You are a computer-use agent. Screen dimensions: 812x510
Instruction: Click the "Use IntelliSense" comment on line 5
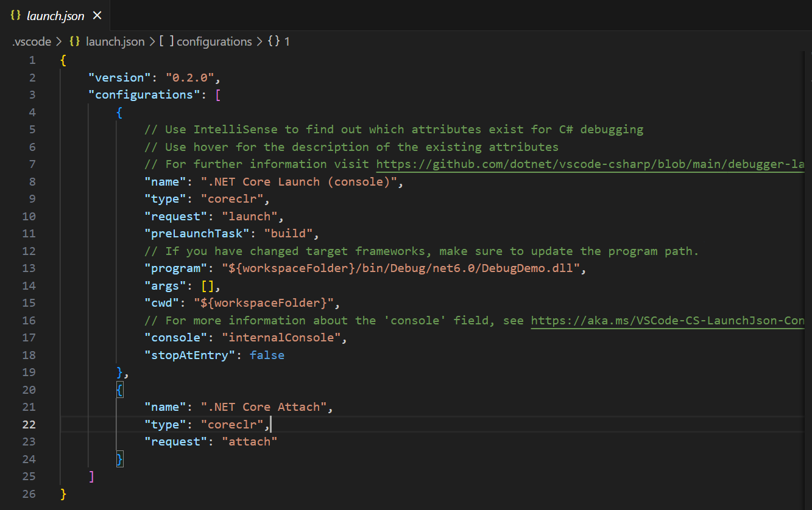pos(394,129)
